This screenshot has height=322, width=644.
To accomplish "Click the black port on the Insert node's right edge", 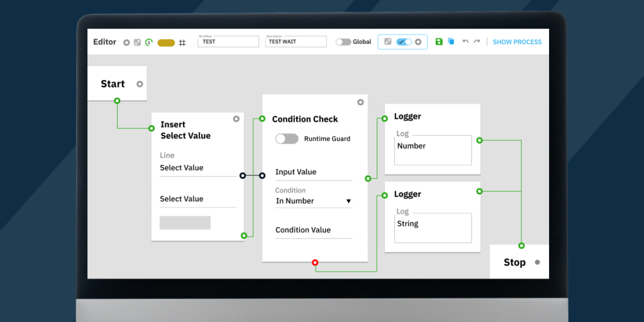I will pos(243,176).
